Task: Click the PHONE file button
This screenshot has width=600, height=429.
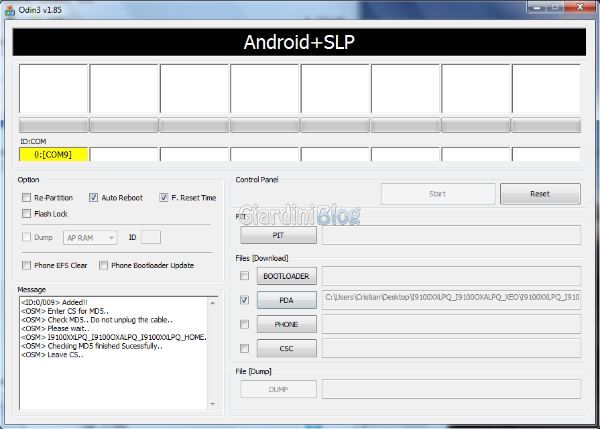Action: (287, 325)
